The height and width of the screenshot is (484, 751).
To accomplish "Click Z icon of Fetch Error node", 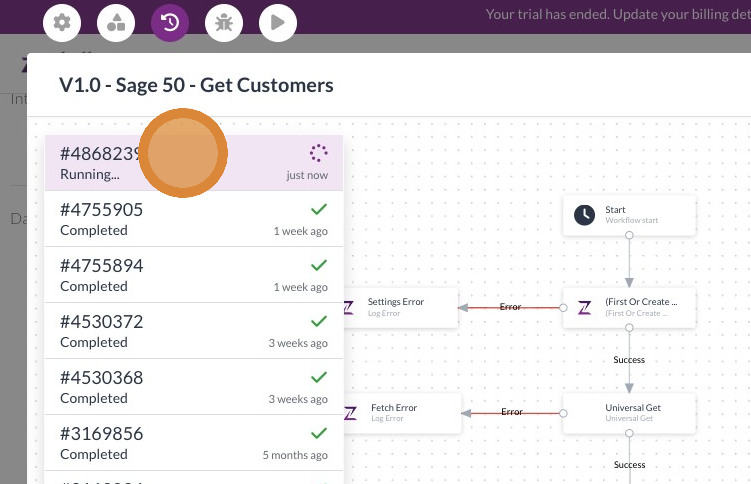I will click(x=350, y=413).
